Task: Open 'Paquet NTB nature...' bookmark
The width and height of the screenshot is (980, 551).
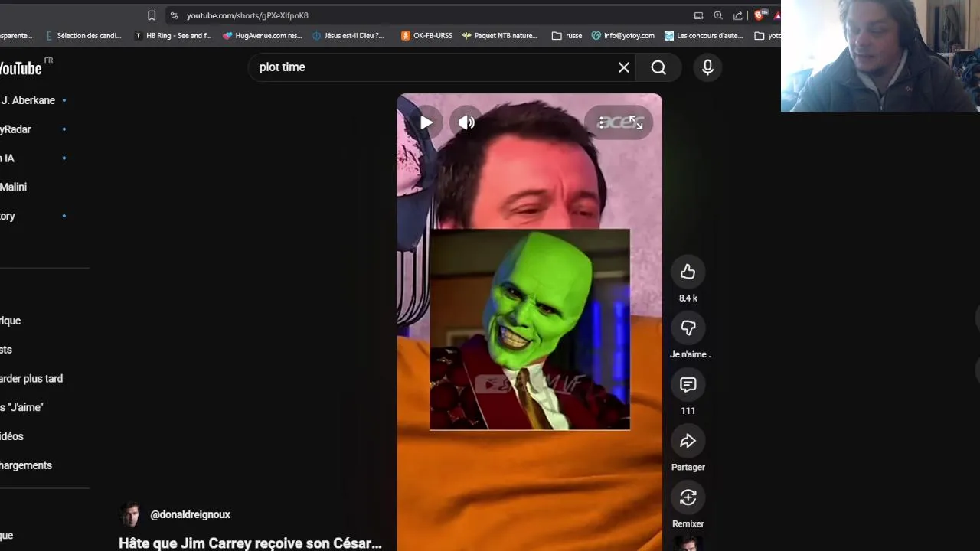Action: coord(499,35)
